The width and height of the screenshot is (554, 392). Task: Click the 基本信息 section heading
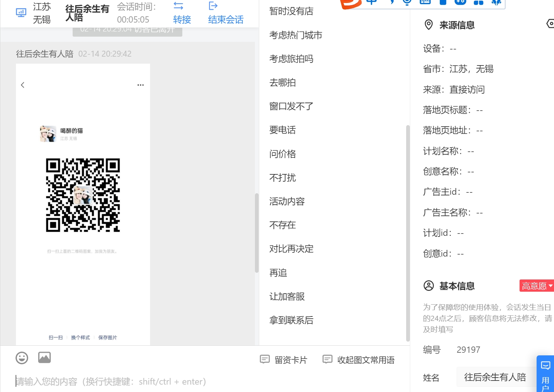[x=457, y=286]
